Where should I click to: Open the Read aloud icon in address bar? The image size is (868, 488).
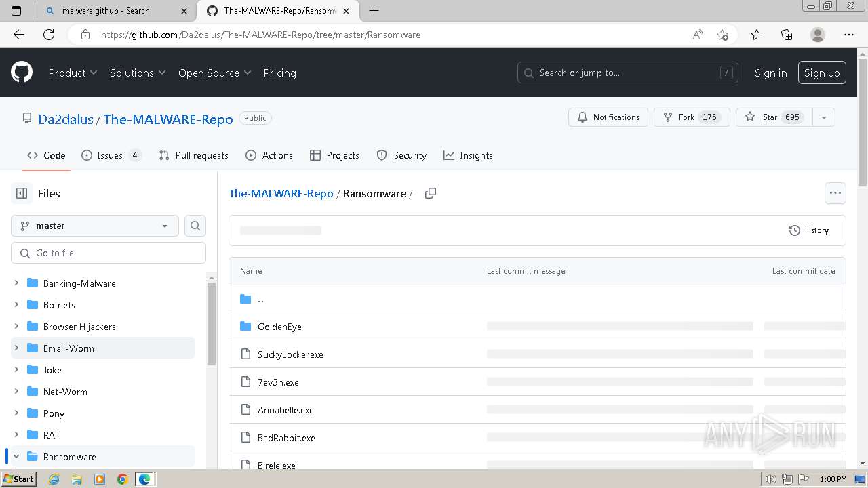pos(698,35)
